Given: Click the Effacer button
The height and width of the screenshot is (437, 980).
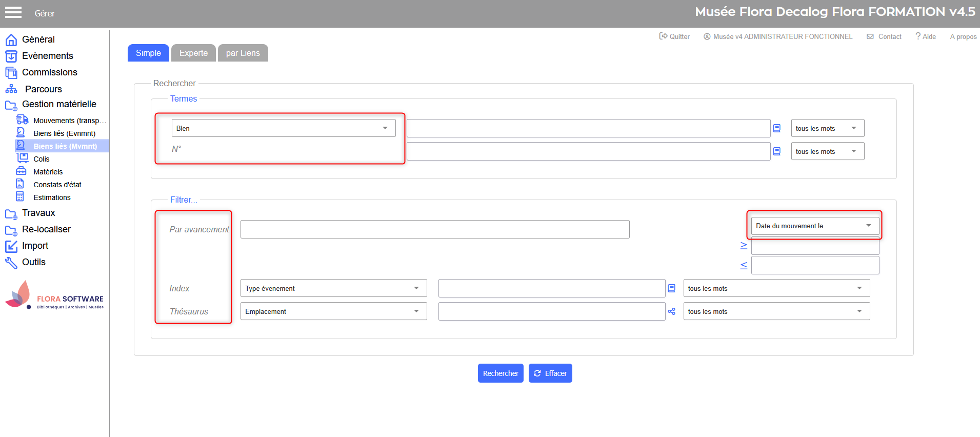Looking at the screenshot, I should coord(550,373).
